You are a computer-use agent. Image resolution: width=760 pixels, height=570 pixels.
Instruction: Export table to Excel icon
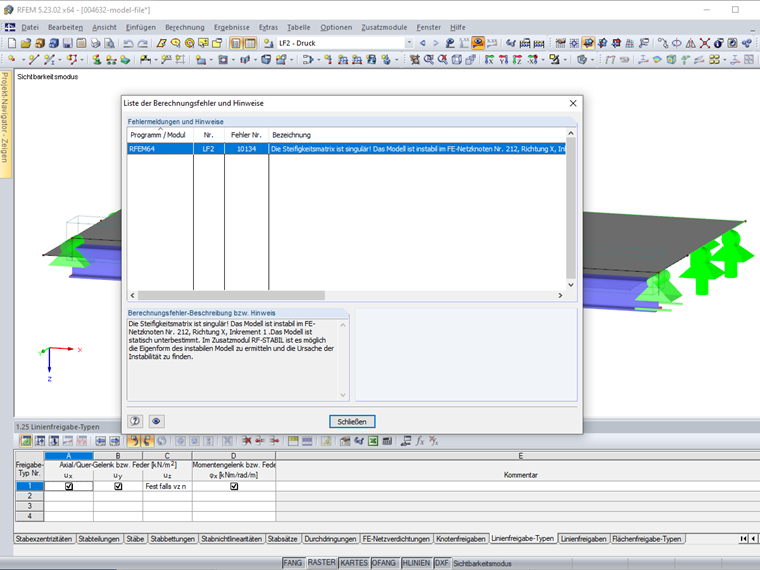pyautogui.click(x=373, y=441)
